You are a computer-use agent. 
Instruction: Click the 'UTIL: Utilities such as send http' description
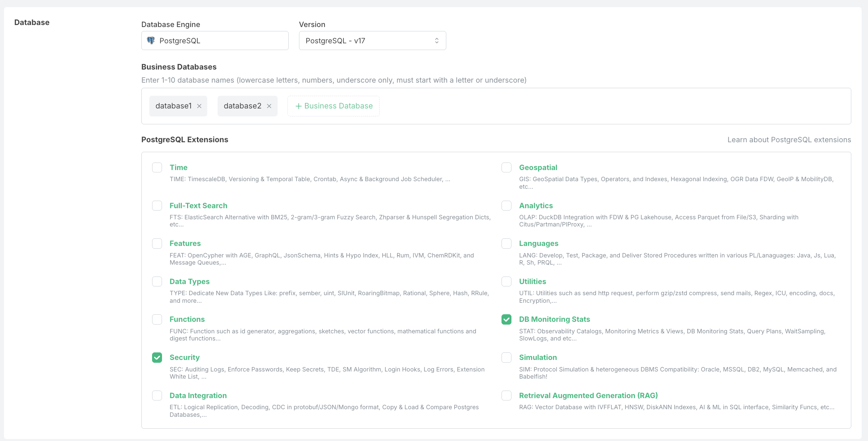pyautogui.click(x=677, y=297)
